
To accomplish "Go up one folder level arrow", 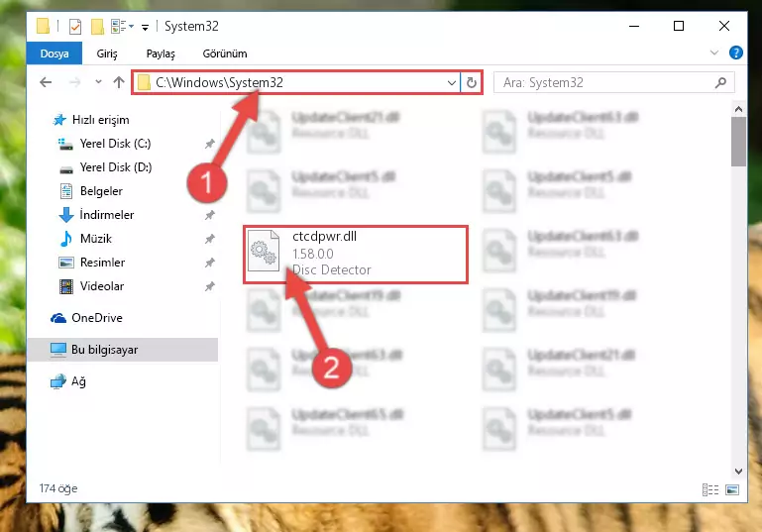I will [119, 82].
